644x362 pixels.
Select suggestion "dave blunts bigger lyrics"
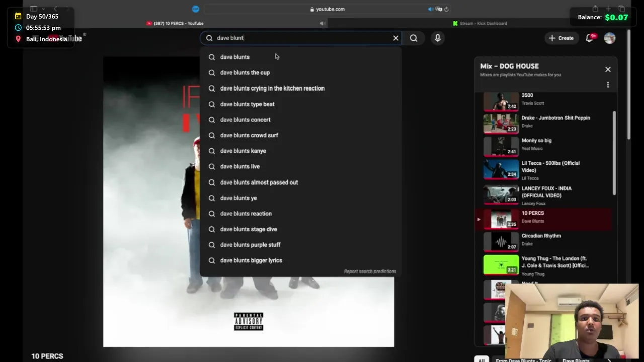click(x=301, y=260)
